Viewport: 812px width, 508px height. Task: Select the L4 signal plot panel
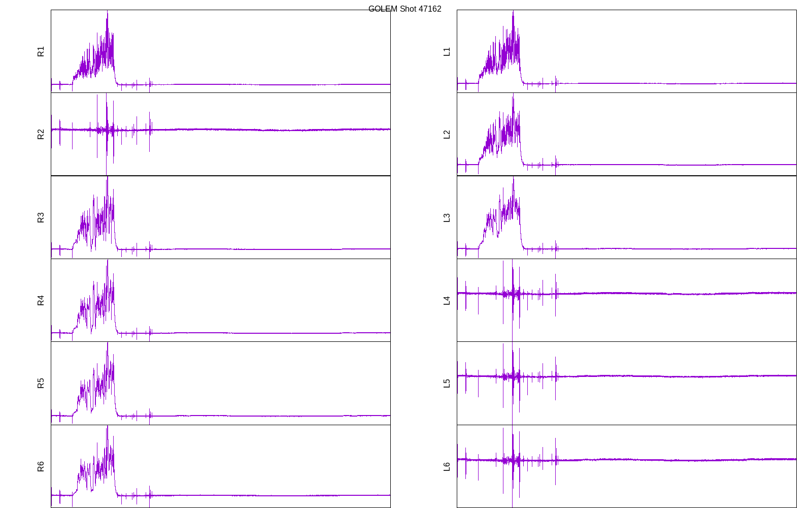(x=626, y=300)
